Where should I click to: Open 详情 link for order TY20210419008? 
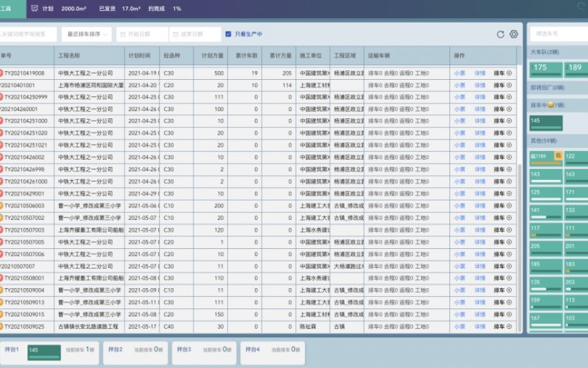480,73
